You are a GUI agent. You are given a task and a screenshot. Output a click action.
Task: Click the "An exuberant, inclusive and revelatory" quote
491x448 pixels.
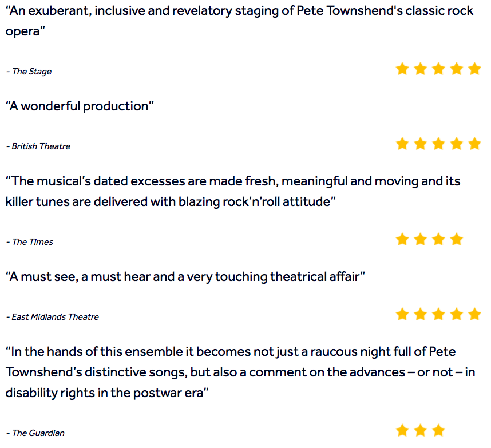240,21
